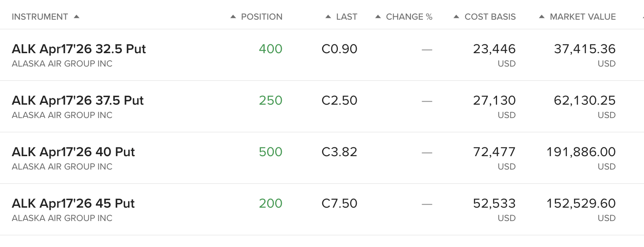Select the 37,415.36 market value
This screenshot has width=644, height=247.
pyautogui.click(x=585, y=49)
